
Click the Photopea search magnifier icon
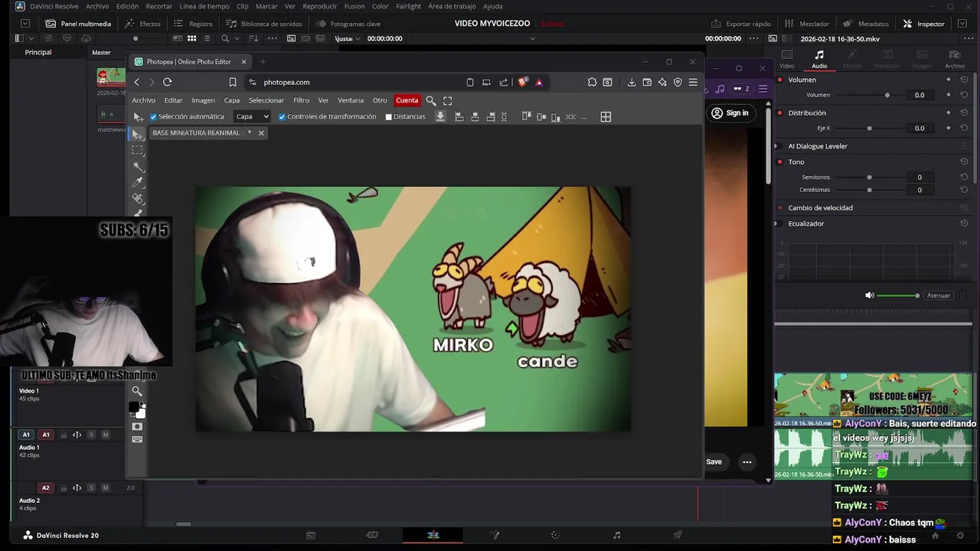click(431, 100)
